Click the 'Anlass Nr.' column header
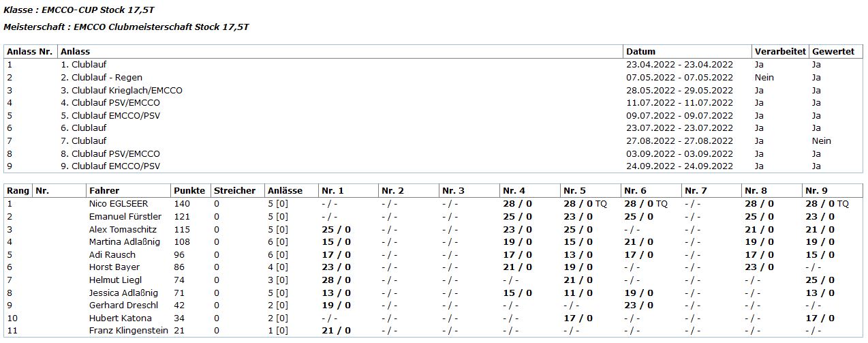Screen dimensions: 868x343 (x=30, y=51)
